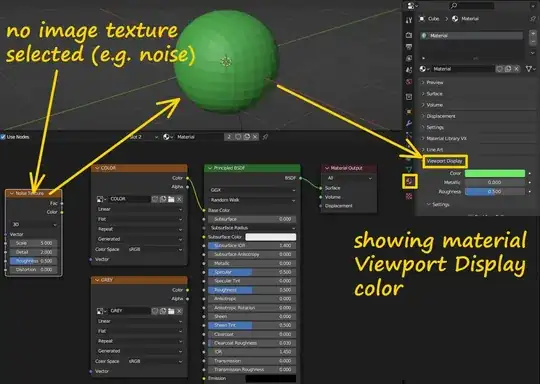Viewport: 540px width, 384px height.
Task: Browse materials sphere icon in properties panel
Action: tap(424, 69)
